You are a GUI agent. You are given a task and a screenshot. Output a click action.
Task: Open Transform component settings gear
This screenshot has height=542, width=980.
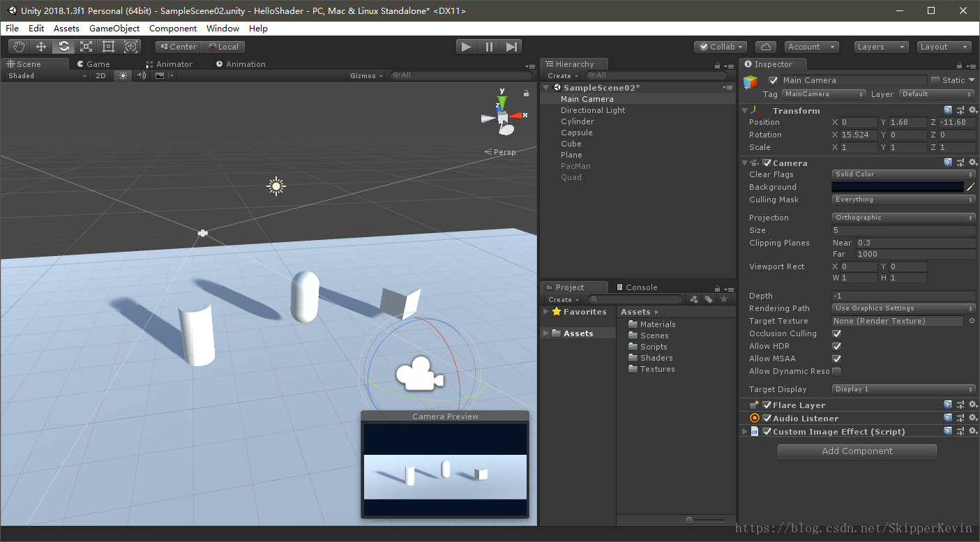pyautogui.click(x=973, y=110)
